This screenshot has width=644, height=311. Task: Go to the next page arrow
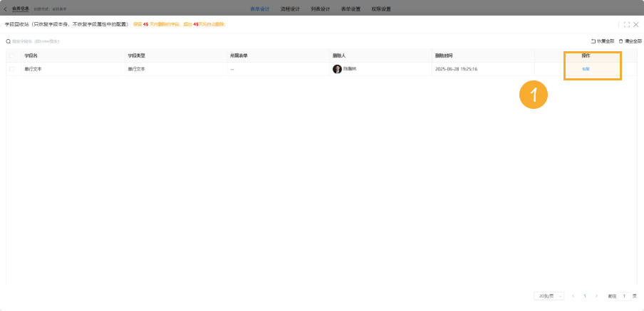point(596,296)
